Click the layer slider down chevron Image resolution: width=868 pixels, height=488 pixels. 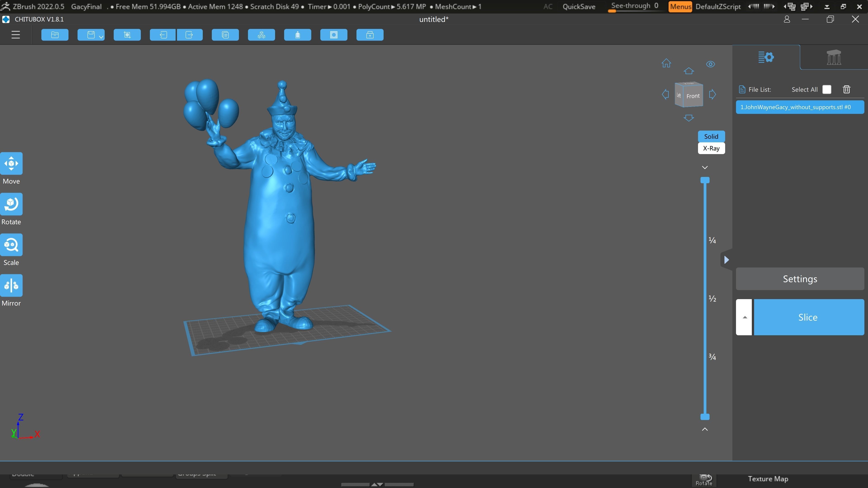pos(705,167)
